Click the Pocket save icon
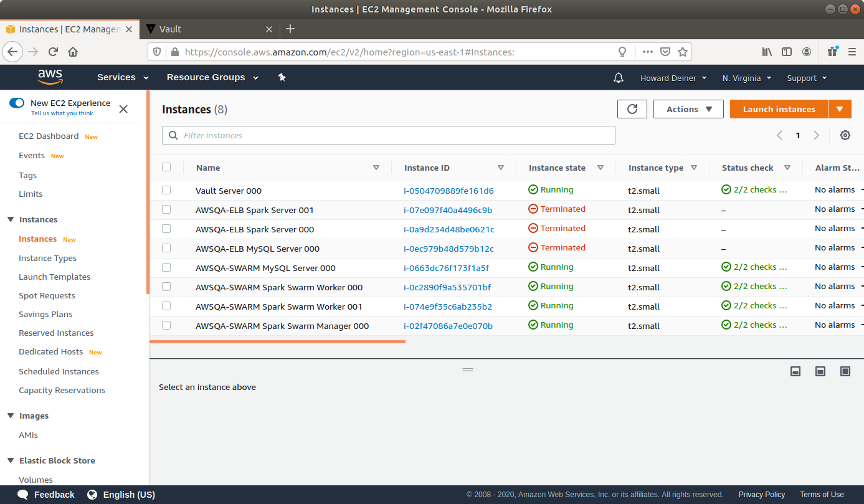The width and height of the screenshot is (864, 504). [x=665, y=52]
